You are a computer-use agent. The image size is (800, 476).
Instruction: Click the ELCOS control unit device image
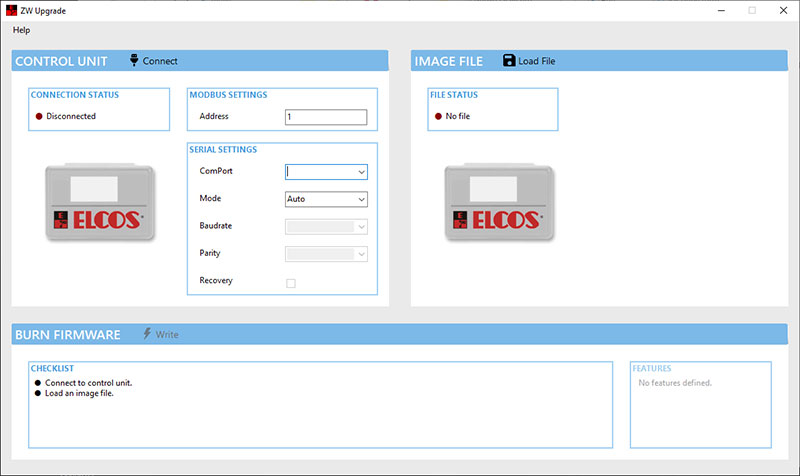(98, 202)
